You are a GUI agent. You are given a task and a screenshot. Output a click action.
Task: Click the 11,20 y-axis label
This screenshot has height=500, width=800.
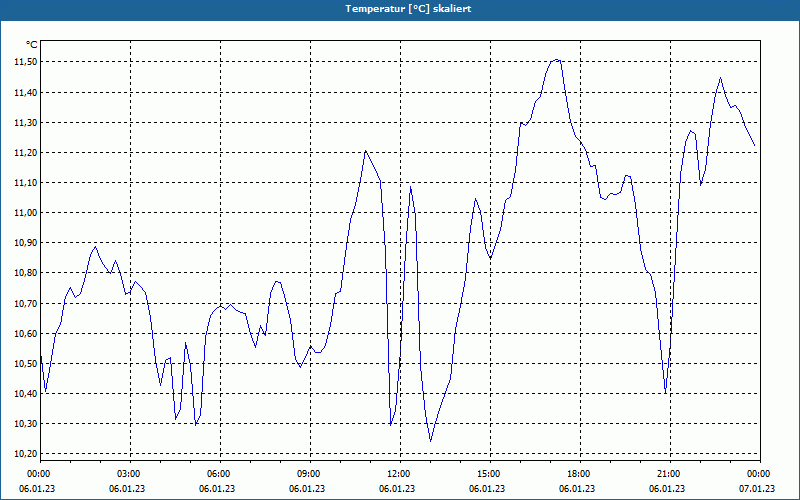(x=26, y=153)
